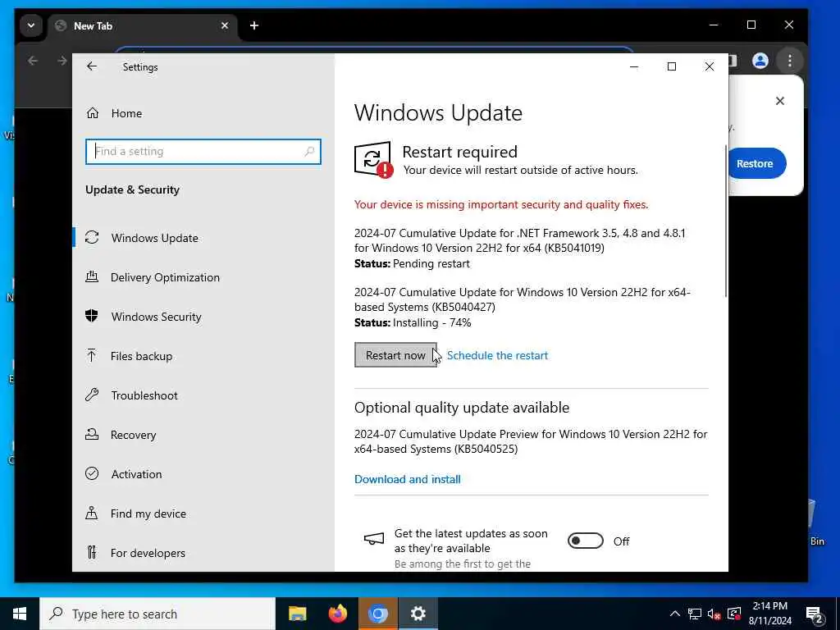Click Restore button in Chrome popup
840x630 pixels.
coord(755,163)
